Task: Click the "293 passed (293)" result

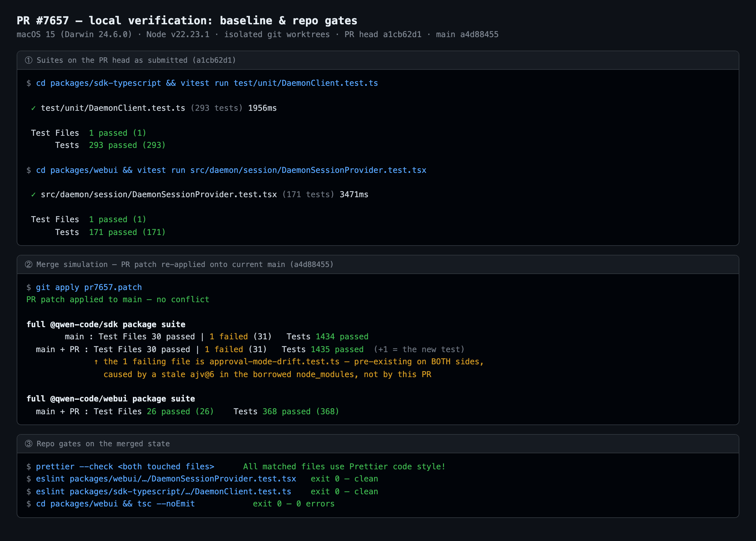Action: pyautogui.click(x=127, y=145)
